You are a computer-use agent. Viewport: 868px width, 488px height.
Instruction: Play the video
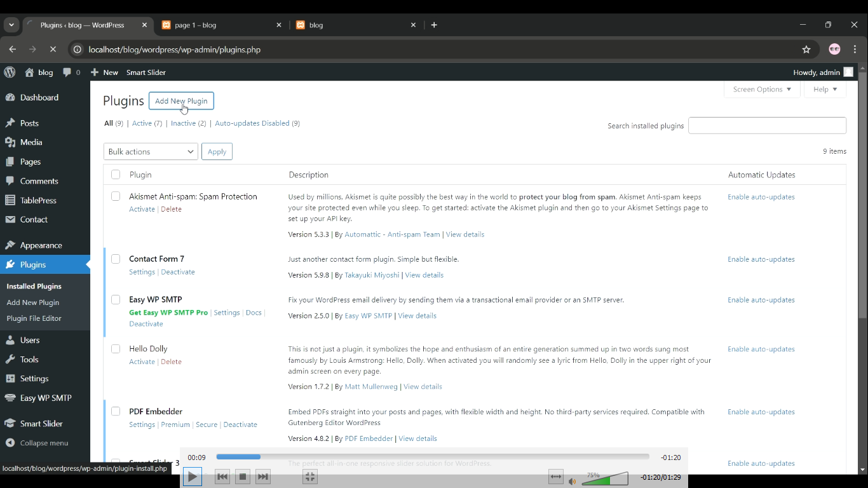(x=193, y=477)
